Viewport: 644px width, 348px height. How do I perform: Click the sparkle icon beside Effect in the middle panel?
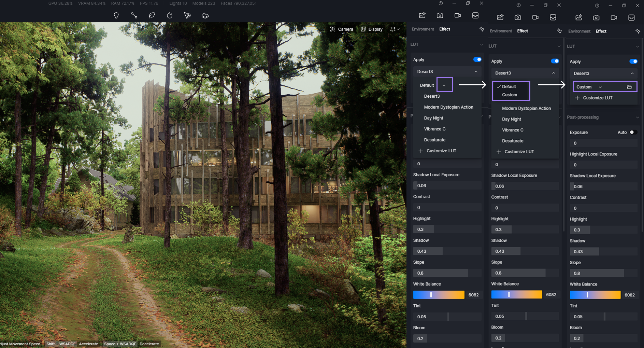click(559, 31)
